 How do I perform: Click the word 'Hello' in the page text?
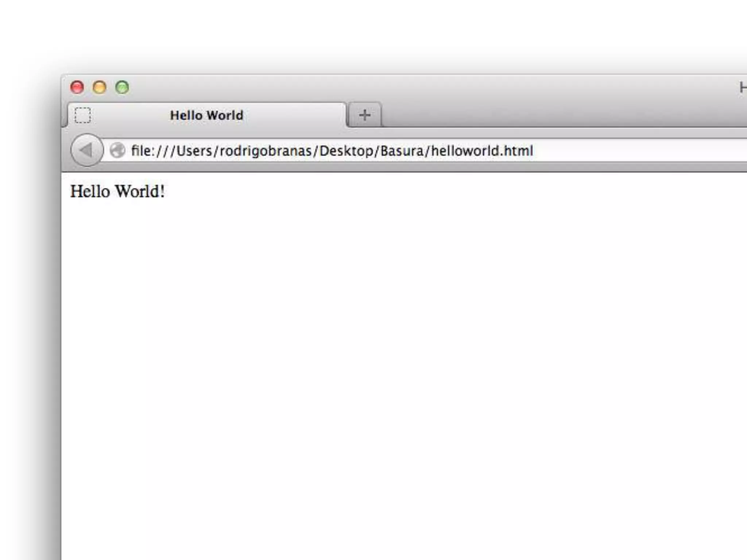(x=90, y=191)
